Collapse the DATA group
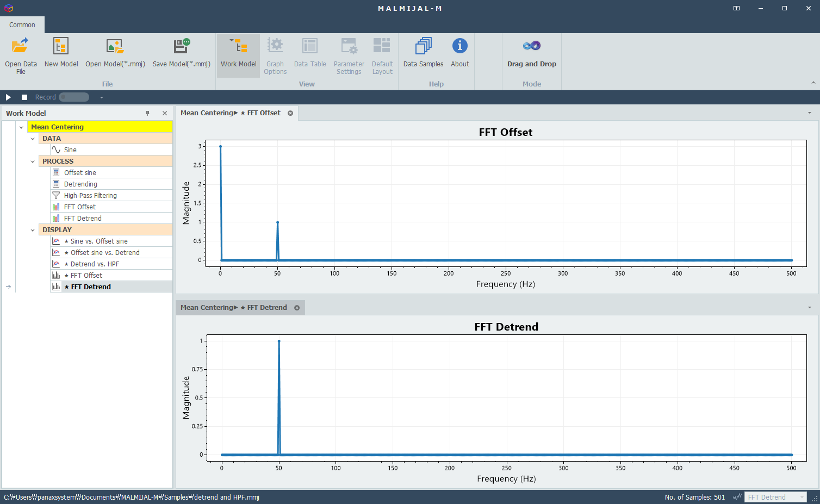Viewport: 820px width, 504px height. click(x=33, y=139)
